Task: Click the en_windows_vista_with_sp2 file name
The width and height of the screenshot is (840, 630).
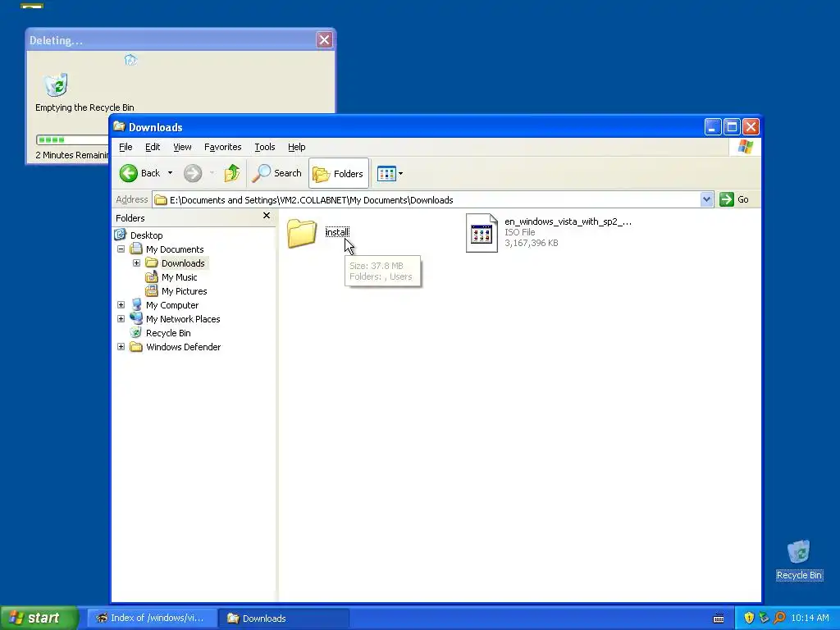Action: [x=568, y=221]
